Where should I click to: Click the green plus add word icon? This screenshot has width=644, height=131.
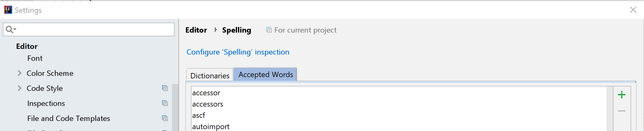click(x=621, y=95)
